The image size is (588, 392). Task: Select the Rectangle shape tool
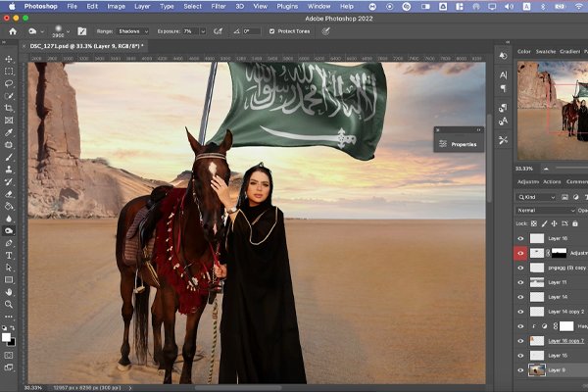coord(9,280)
